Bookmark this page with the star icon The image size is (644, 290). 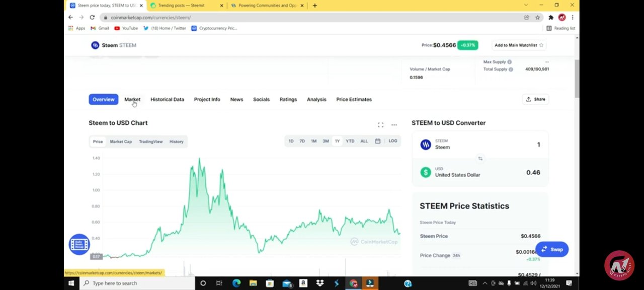click(x=537, y=17)
